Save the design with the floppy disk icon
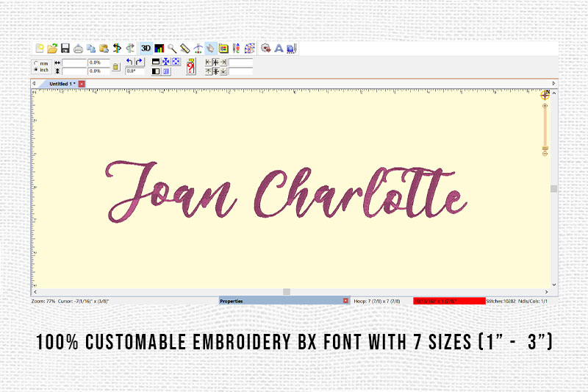The height and width of the screenshot is (392, 588). (65, 49)
